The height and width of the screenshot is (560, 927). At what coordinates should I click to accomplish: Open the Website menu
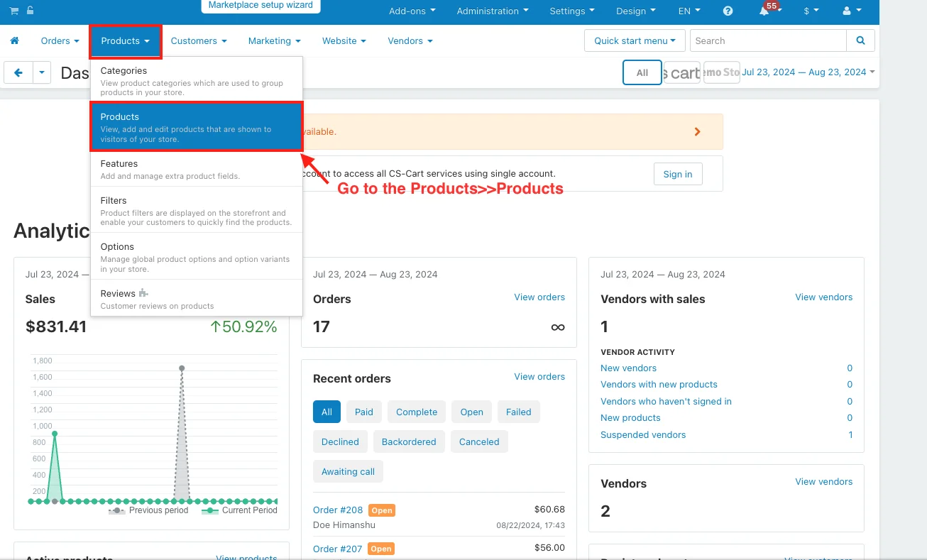click(x=344, y=41)
